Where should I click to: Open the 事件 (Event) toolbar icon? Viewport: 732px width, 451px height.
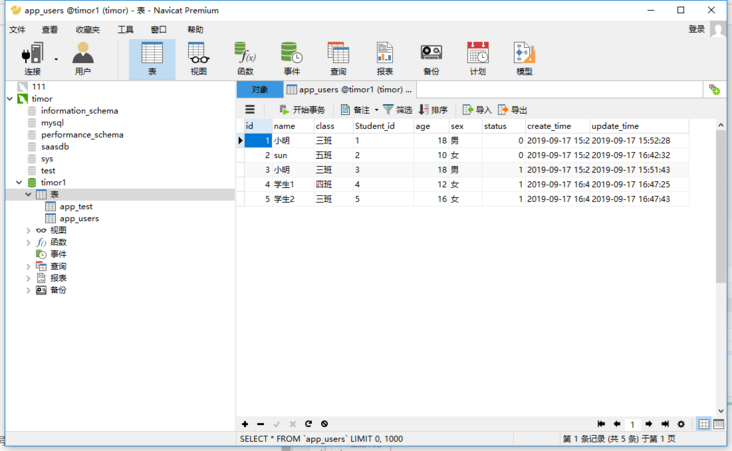point(292,59)
